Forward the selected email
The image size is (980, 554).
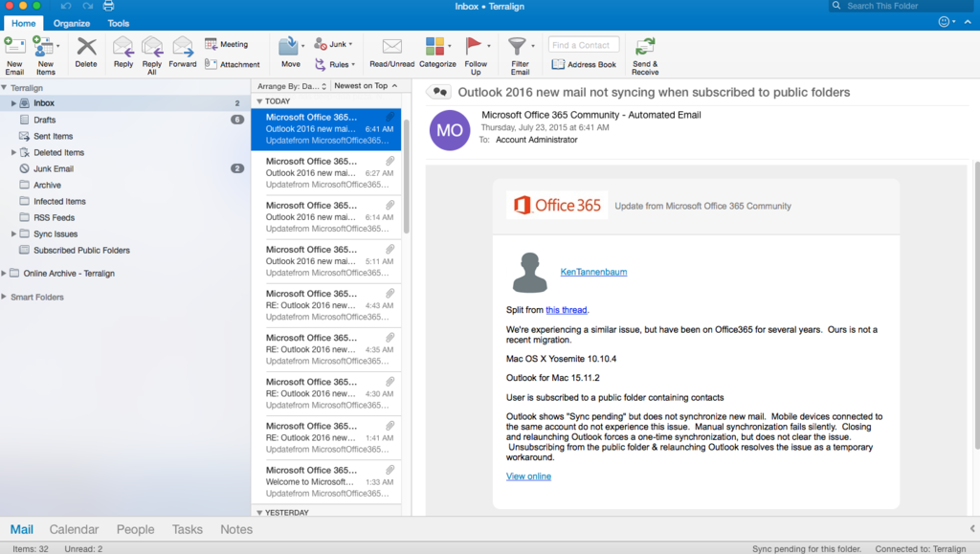(183, 47)
